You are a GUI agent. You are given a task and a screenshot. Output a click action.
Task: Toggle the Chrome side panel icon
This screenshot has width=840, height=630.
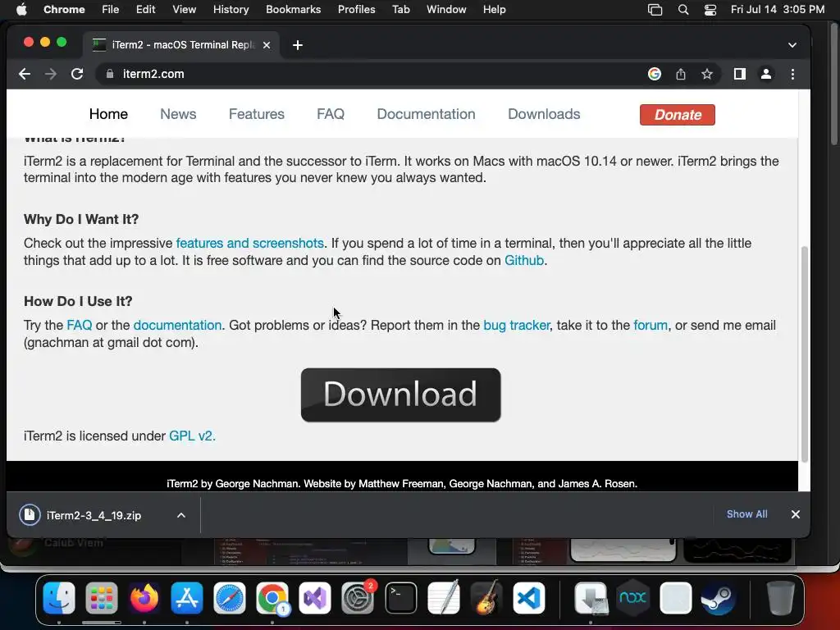[x=740, y=74]
